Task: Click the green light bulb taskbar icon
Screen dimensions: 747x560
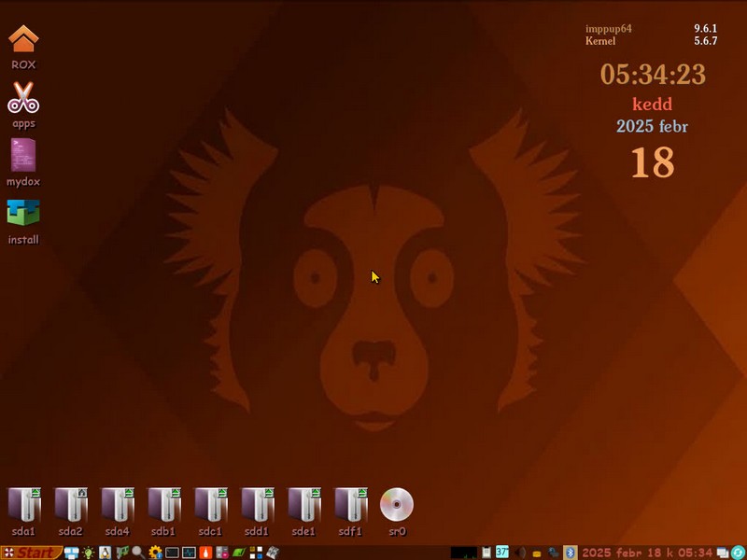Action: point(88,553)
